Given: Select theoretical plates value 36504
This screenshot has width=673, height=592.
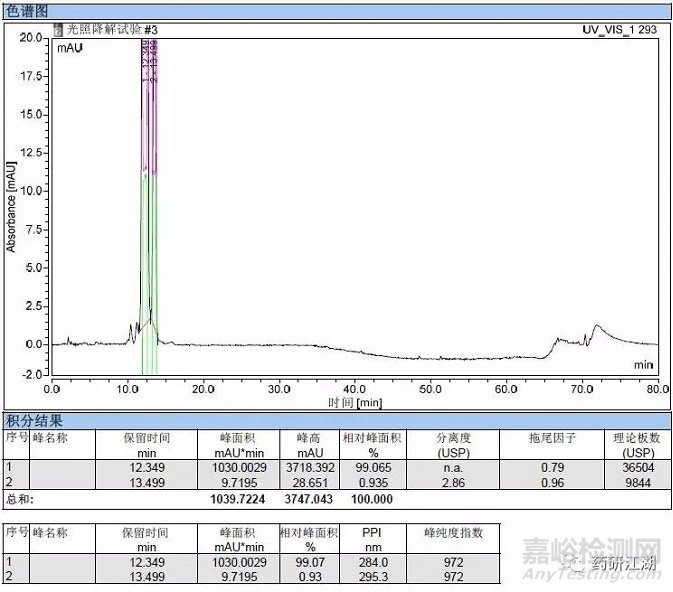Looking at the screenshot, I should tap(632, 466).
